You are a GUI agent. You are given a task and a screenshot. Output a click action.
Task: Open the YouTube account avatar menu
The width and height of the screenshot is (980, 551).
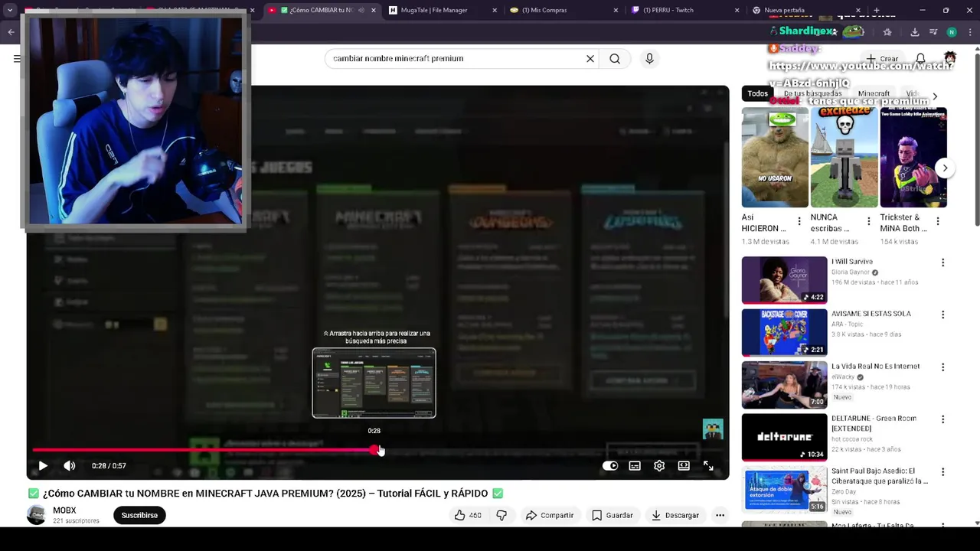pyautogui.click(x=950, y=58)
